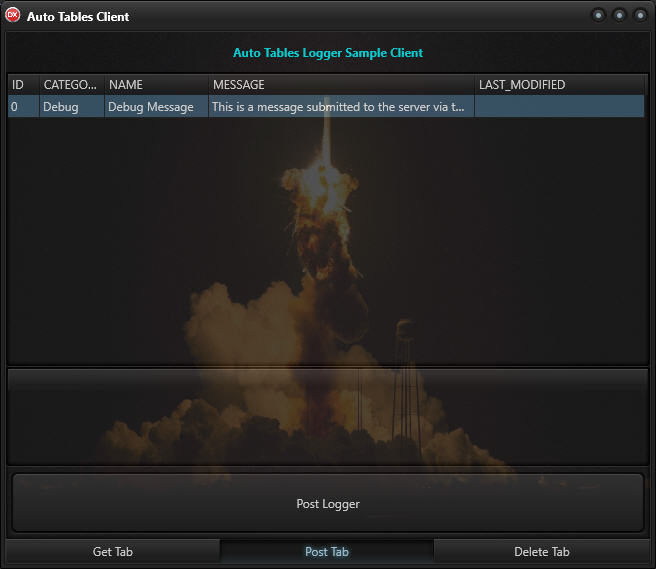The height and width of the screenshot is (569, 656).
Task: Select the ID cell containing 0
Action: pyautogui.click(x=23, y=107)
